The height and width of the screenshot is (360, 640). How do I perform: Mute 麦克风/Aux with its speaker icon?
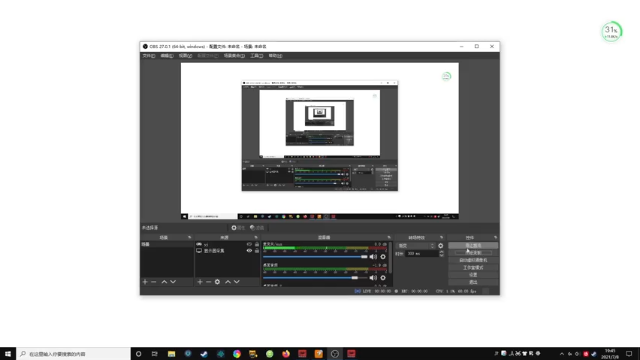pos(373,257)
